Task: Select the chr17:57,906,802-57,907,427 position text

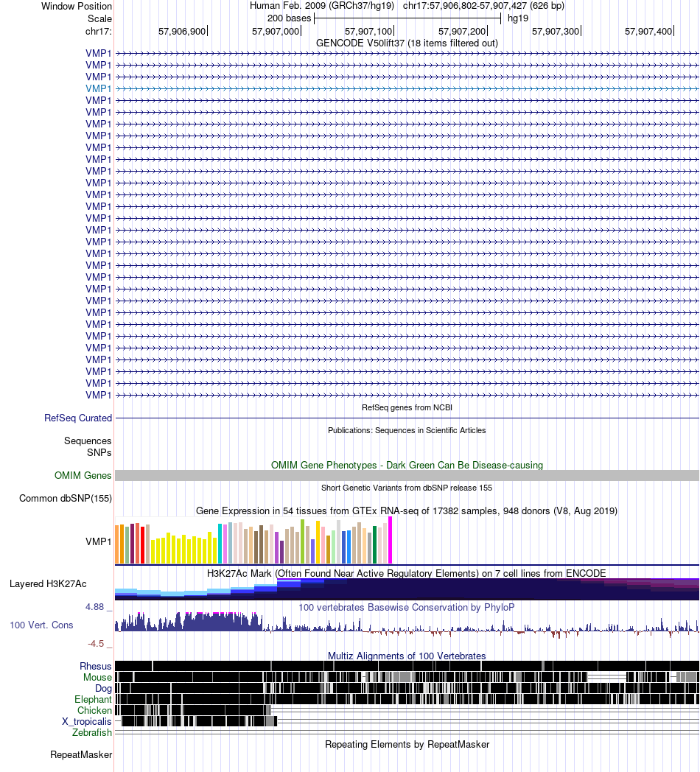Action: coord(464,6)
